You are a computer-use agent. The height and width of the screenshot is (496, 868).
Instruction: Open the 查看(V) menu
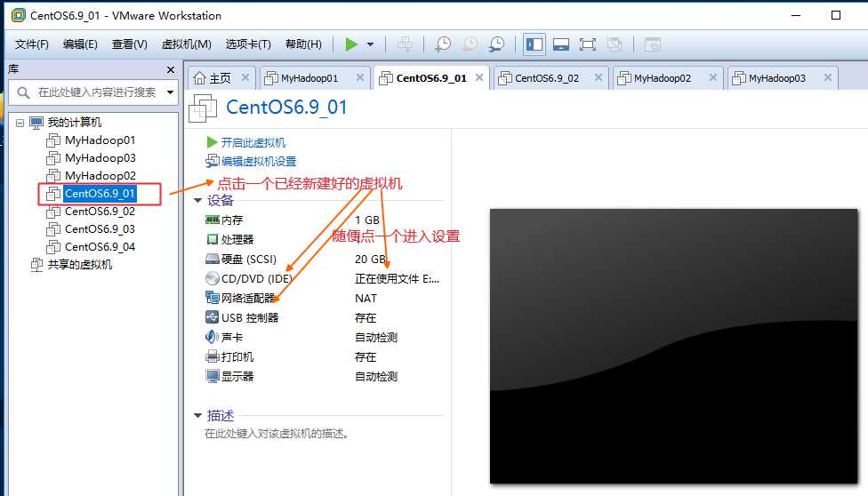pos(130,44)
